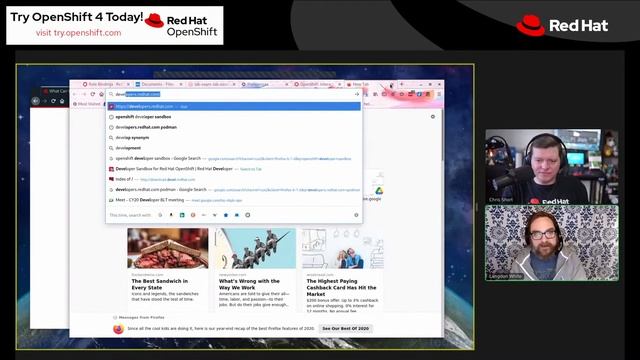Search with Google one-off engine icon
The height and width of the screenshot is (360, 640).
pos(160,215)
